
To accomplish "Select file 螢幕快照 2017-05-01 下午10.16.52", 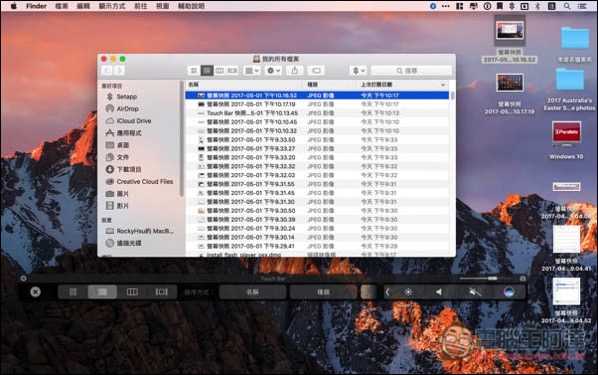I will tap(317, 95).
